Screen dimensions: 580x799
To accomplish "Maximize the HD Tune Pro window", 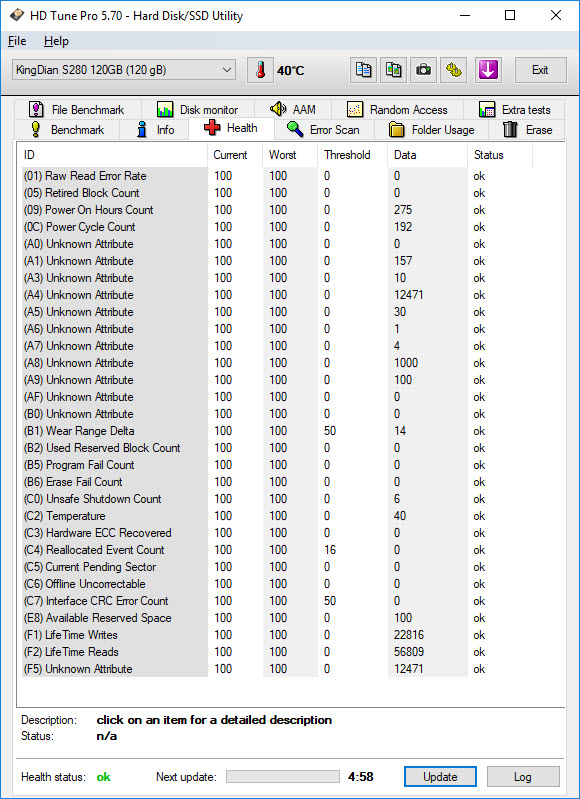I will point(510,15).
